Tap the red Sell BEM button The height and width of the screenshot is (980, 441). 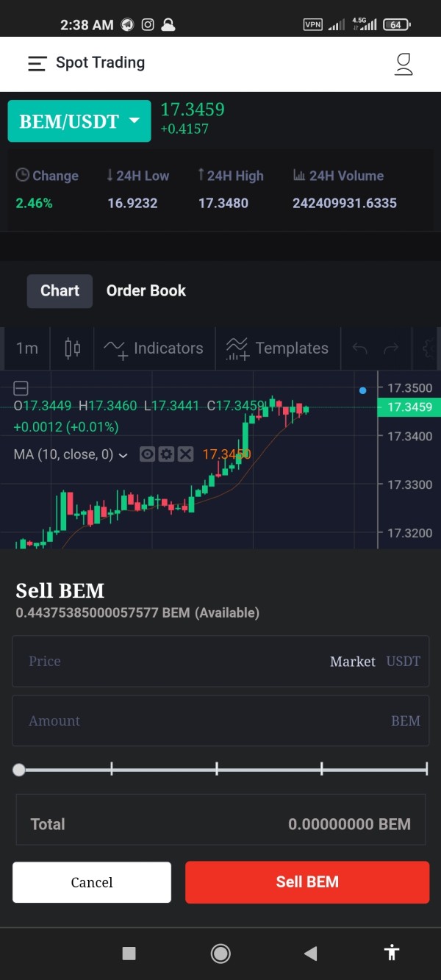pyautogui.click(x=307, y=881)
